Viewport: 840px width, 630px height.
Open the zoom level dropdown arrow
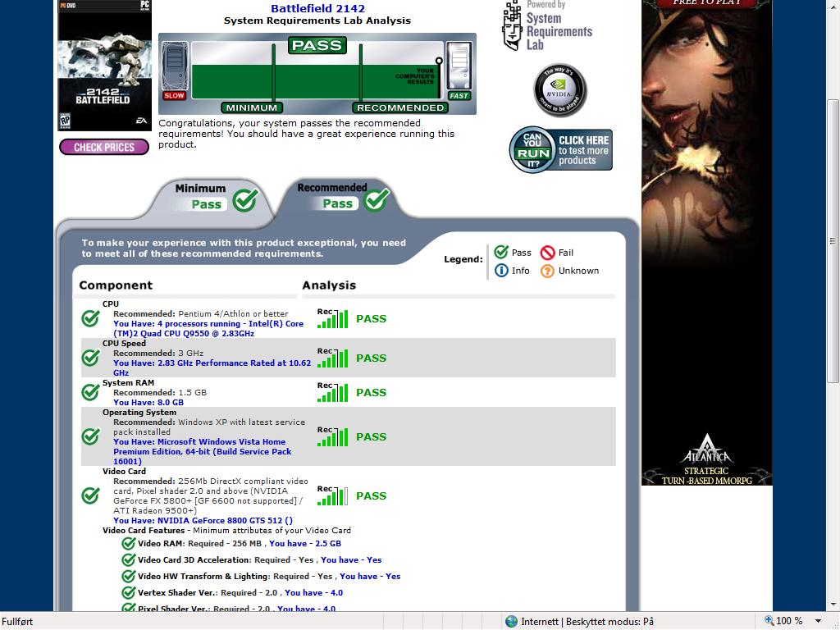click(x=818, y=622)
